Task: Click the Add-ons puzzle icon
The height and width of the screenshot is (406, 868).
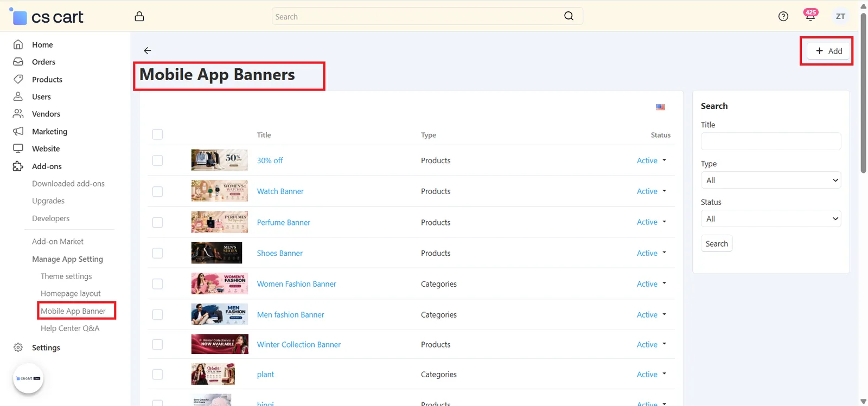Action: [18, 166]
